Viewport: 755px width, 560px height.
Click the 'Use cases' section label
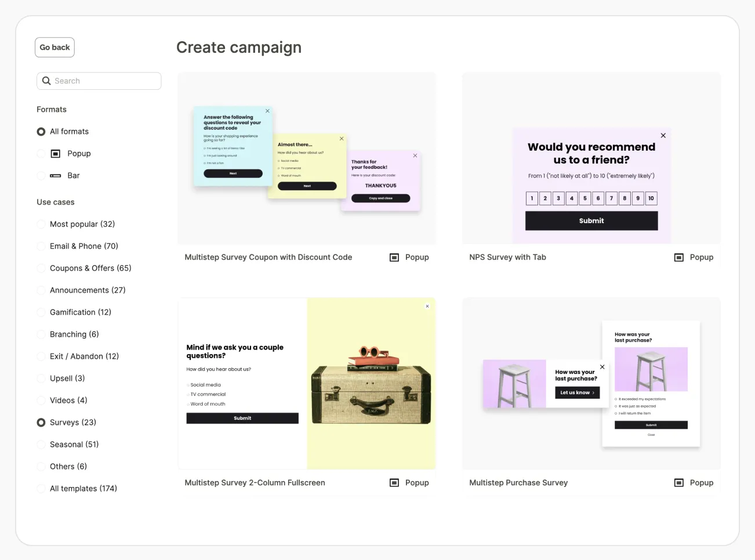coord(56,202)
